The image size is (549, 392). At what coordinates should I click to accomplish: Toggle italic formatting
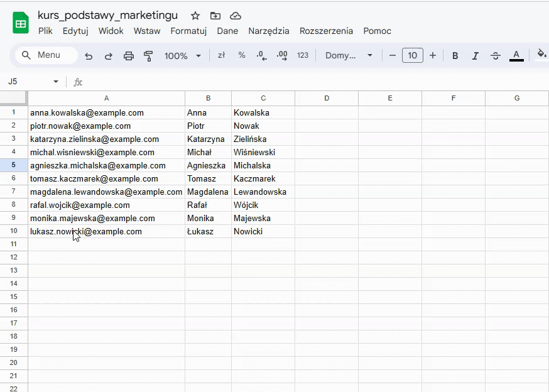coord(475,56)
